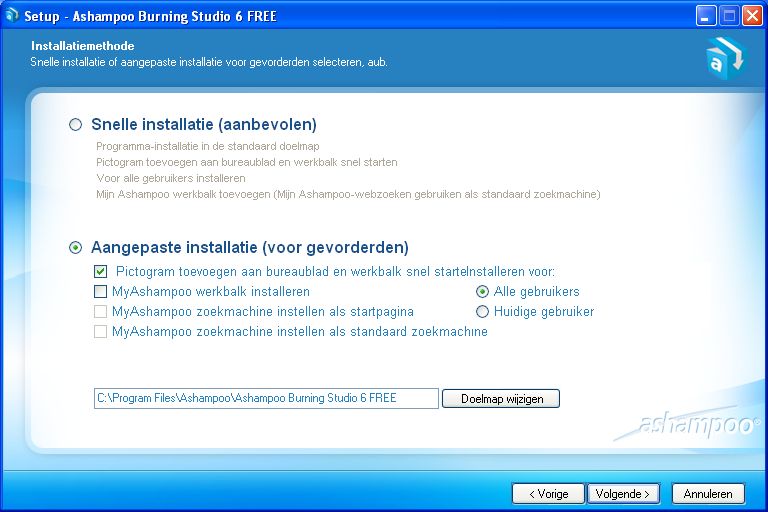Cancel setup with Annuleren button

(708, 494)
